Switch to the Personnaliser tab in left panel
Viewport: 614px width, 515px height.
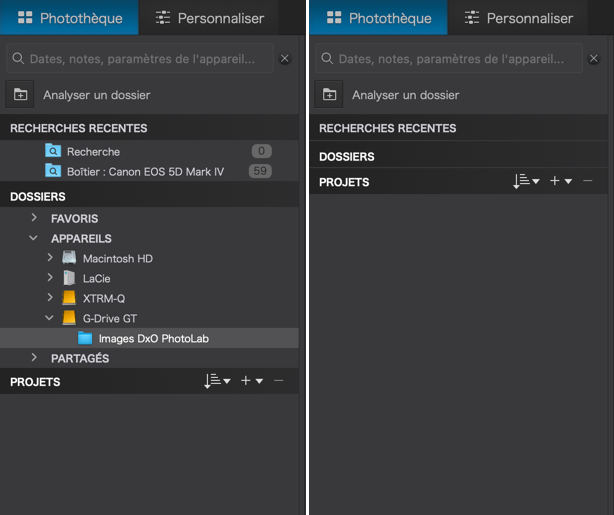(209, 18)
